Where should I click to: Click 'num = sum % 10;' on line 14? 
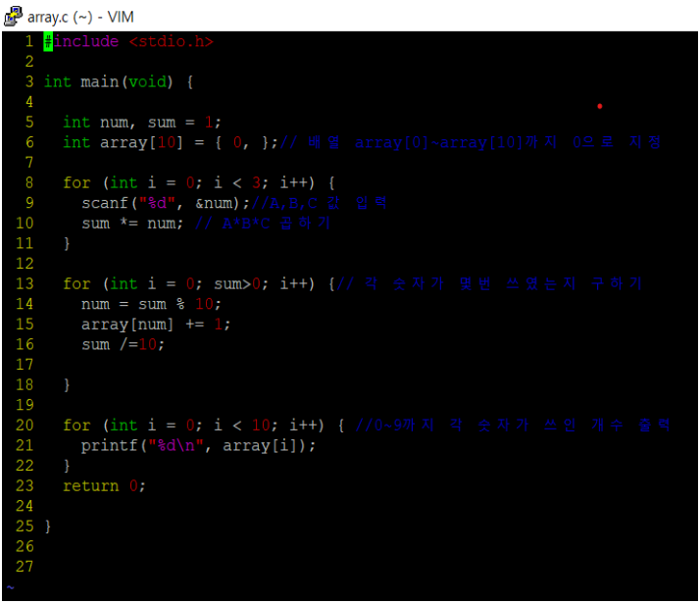pyautogui.click(x=151, y=304)
